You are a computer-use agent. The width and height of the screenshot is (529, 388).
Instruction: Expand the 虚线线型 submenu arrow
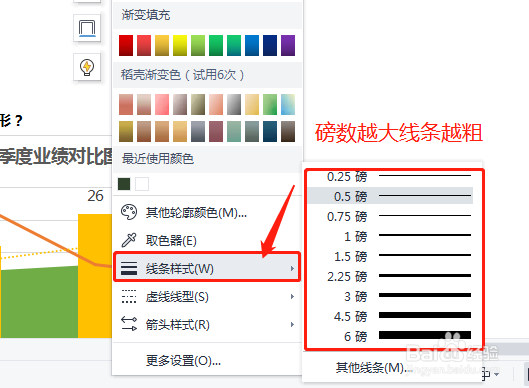pyautogui.click(x=292, y=297)
